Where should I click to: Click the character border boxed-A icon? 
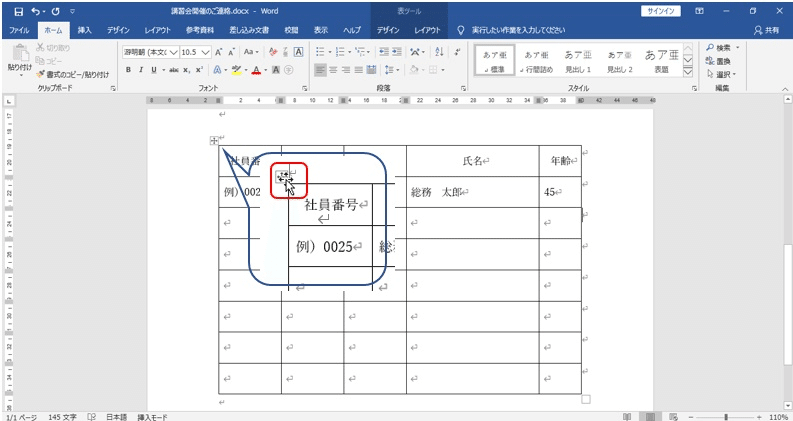(298, 52)
